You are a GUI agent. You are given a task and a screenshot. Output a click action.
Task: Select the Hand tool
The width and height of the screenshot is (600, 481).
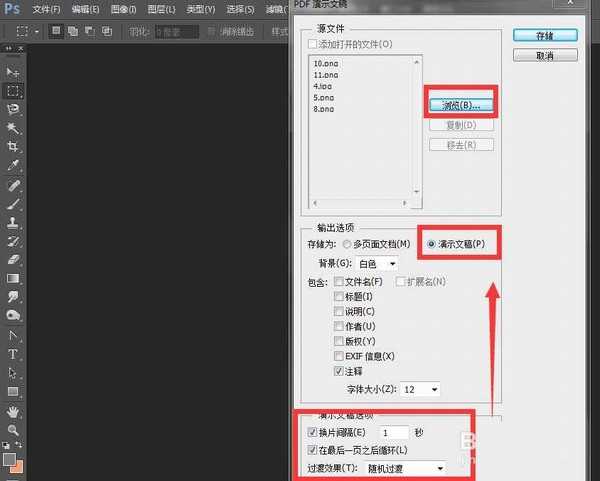(x=13, y=411)
